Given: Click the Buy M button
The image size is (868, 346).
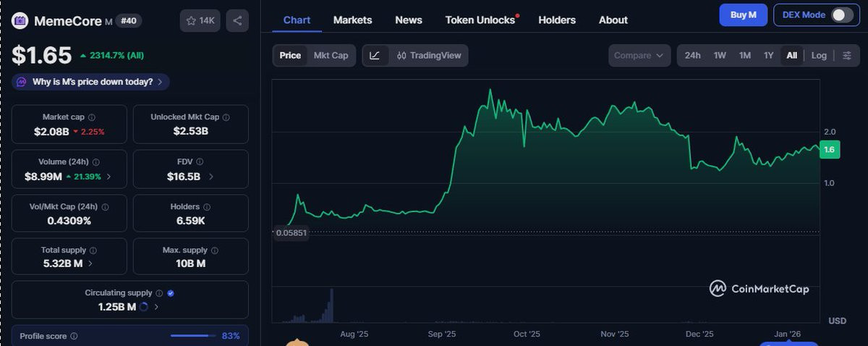Looking at the screenshot, I should coord(743,14).
